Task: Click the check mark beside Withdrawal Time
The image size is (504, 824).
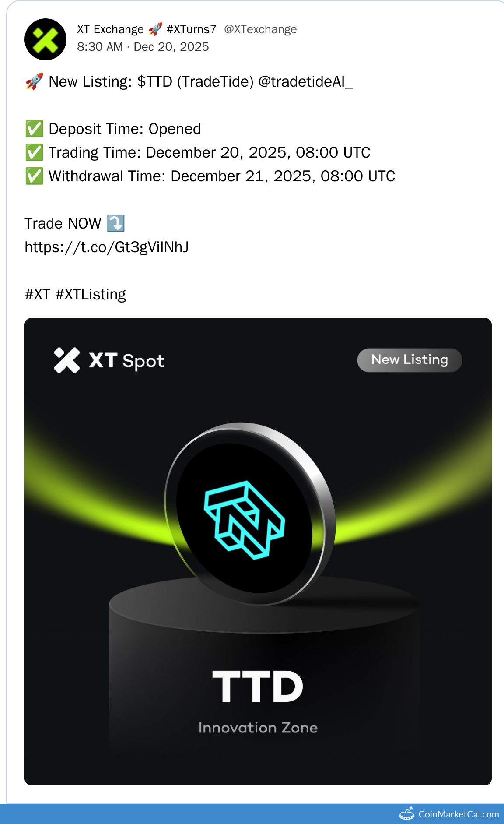Action: tap(34, 176)
